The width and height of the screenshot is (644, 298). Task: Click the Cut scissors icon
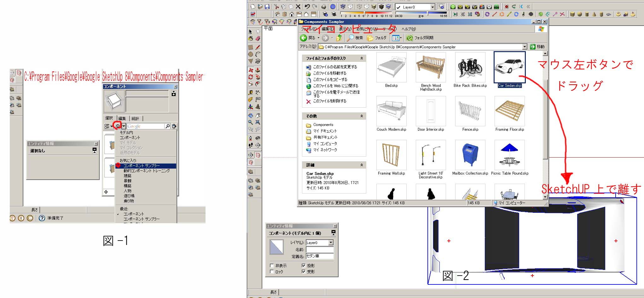[x=276, y=7]
